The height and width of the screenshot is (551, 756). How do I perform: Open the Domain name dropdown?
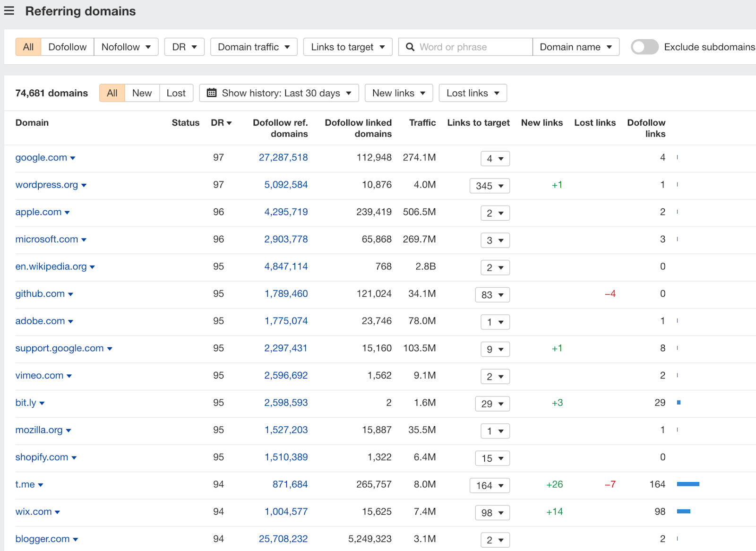576,47
